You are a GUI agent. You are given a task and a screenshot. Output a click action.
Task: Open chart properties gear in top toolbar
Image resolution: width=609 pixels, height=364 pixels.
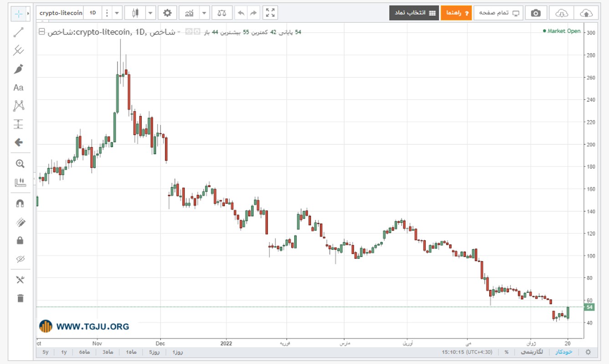[x=167, y=13]
